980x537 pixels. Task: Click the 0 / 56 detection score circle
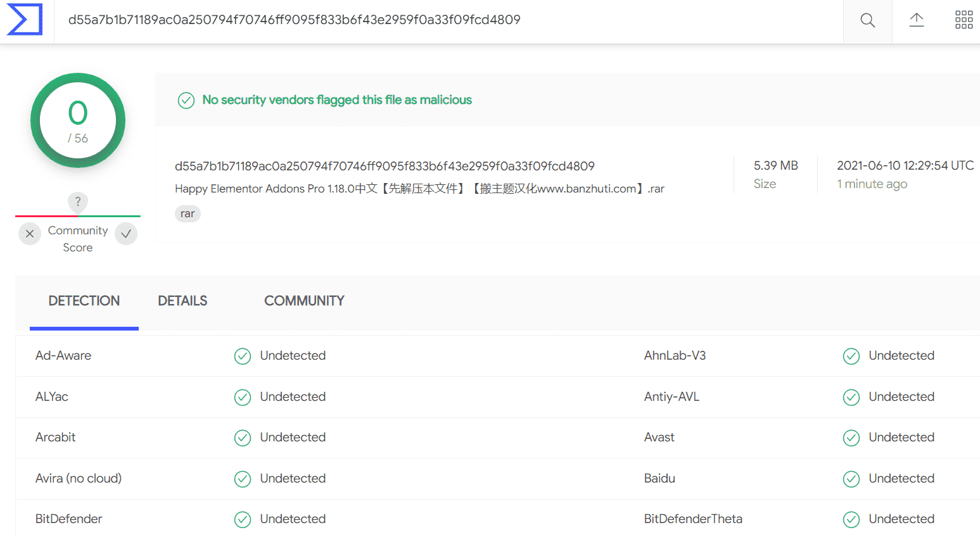pos(78,120)
